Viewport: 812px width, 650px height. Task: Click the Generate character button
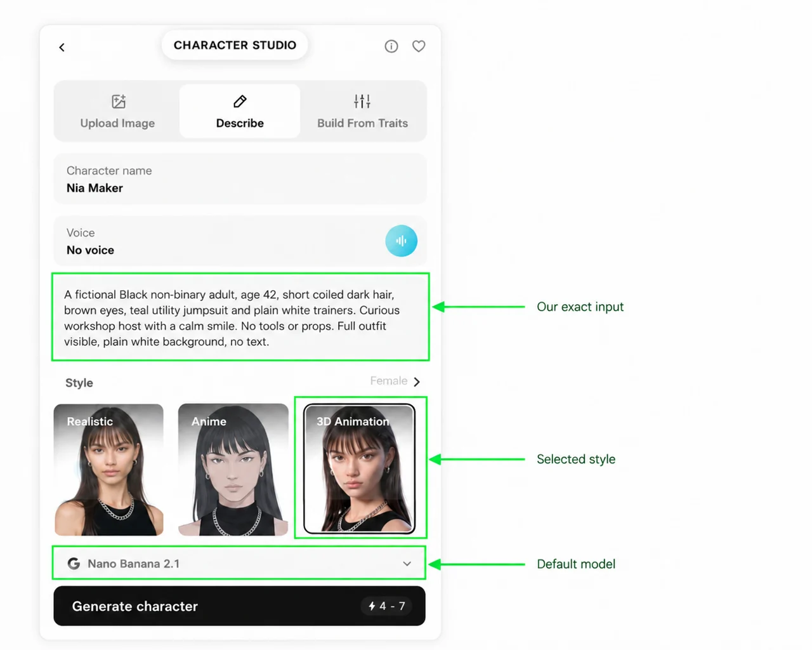[x=239, y=606]
